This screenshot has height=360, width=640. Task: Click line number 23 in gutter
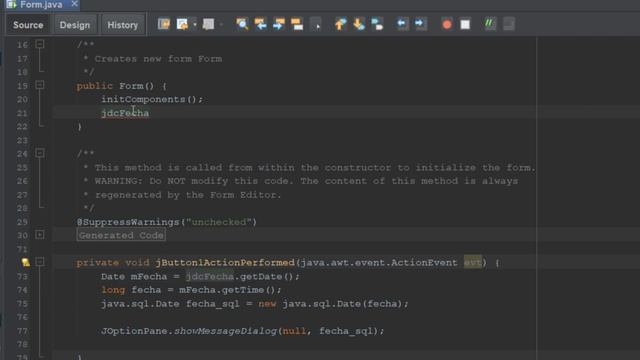22,140
